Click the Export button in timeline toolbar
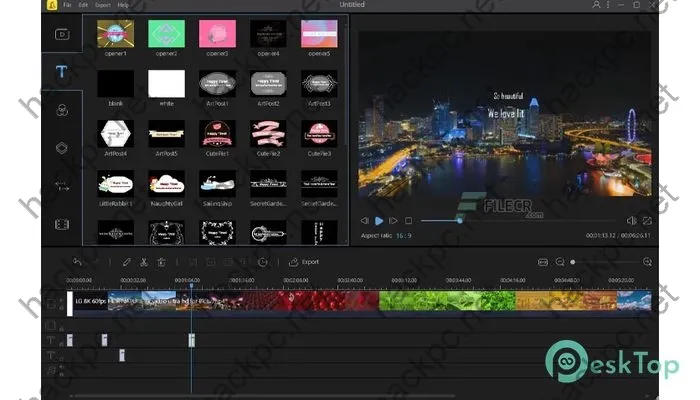 tap(304, 262)
